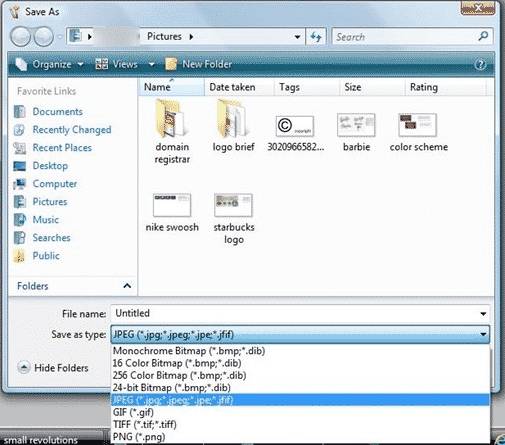Viewport: 505px width, 445px height.
Task: Click the folder icon in the address bar
Action: tap(76, 36)
